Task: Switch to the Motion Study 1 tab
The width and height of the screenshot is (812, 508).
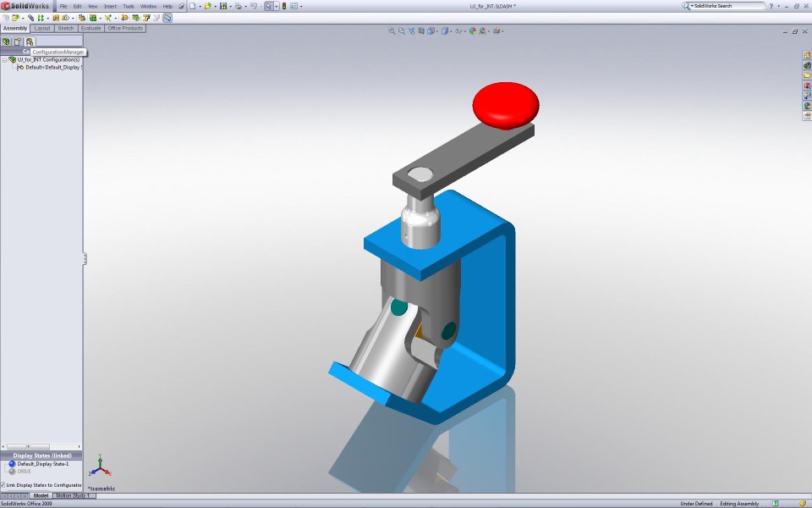Action: pos(73,496)
